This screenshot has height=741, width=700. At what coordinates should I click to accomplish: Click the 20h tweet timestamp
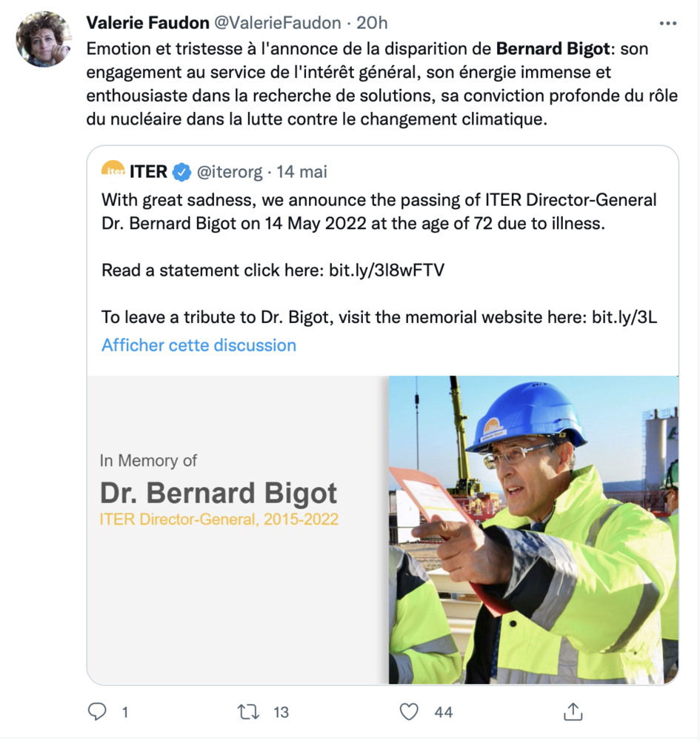[372, 23]
